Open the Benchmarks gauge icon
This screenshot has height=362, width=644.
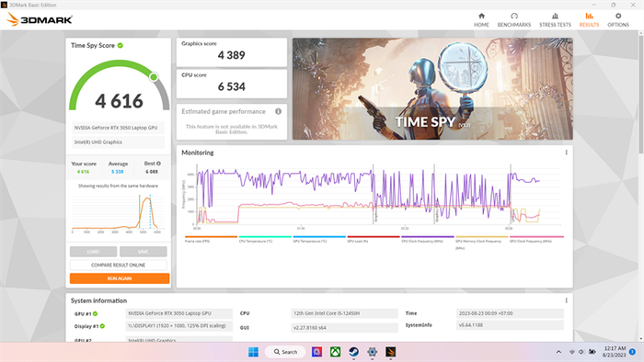pos(514,16)
